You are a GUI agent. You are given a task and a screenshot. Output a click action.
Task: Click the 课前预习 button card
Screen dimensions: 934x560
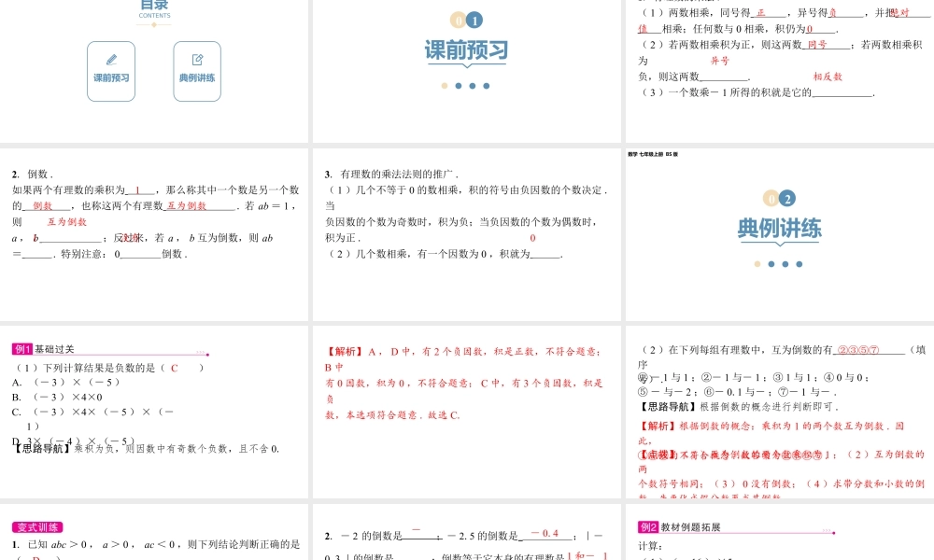tap(111, 71)
